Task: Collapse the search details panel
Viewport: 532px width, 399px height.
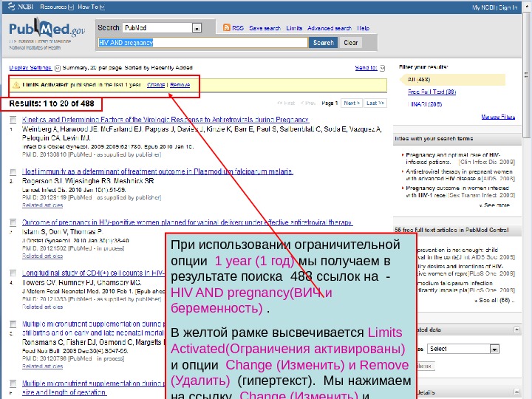Action: pyautogui.click(x=516, y=392)
